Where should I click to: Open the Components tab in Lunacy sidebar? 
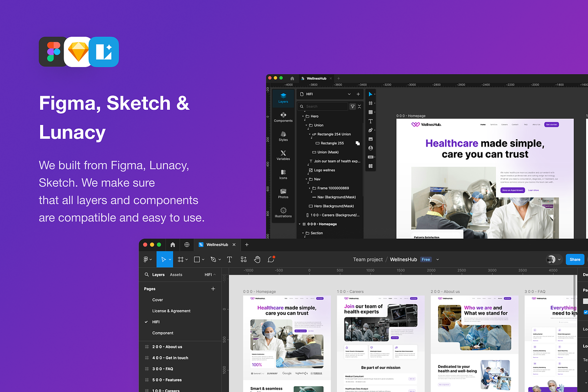click(283, 117)
